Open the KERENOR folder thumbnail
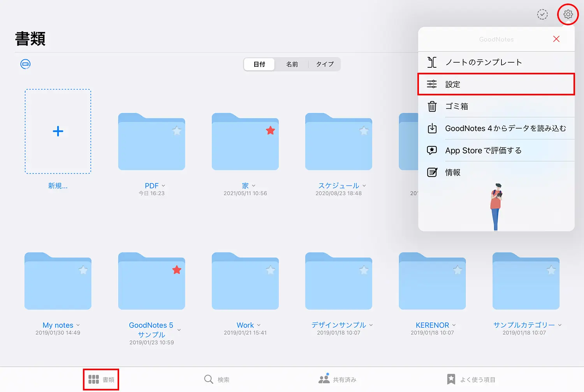 [432, 281]
